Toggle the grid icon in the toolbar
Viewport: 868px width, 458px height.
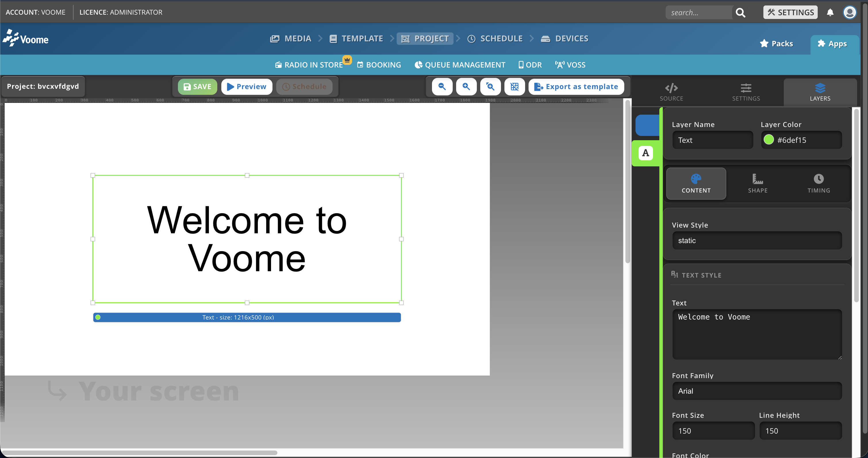coord(514,86)
